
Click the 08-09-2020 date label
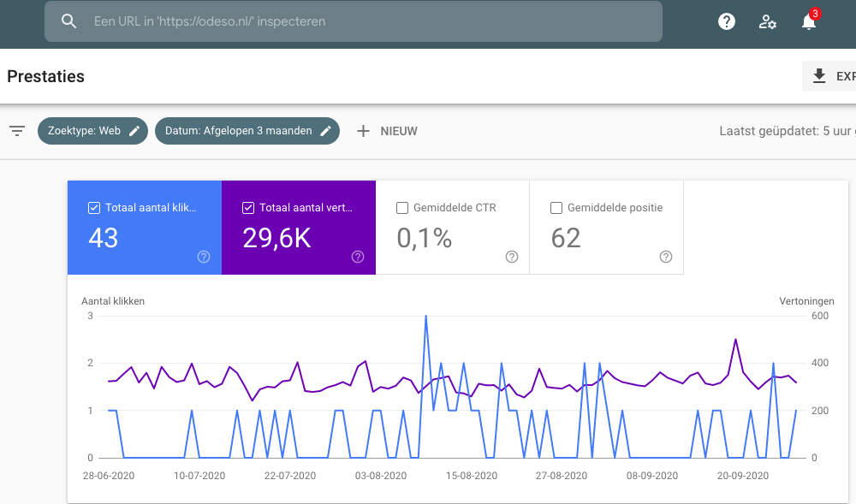pos(651,476)
